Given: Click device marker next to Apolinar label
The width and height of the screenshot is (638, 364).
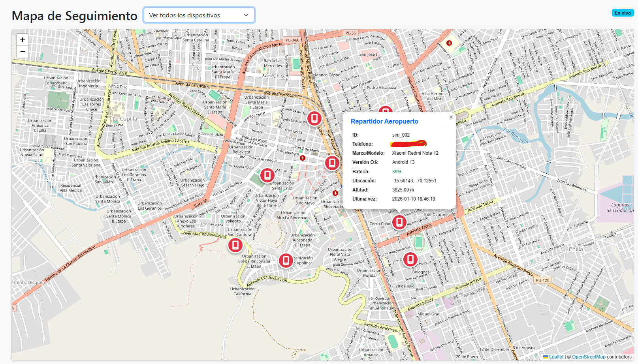Looking at the screenshot, I should (x=286, y=261).
